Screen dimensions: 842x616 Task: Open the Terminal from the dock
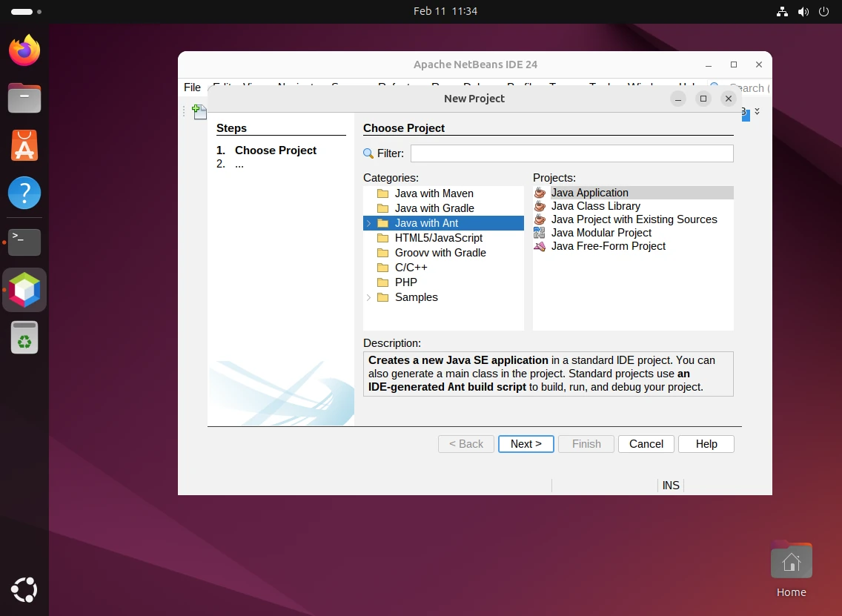tap(24, 242)
